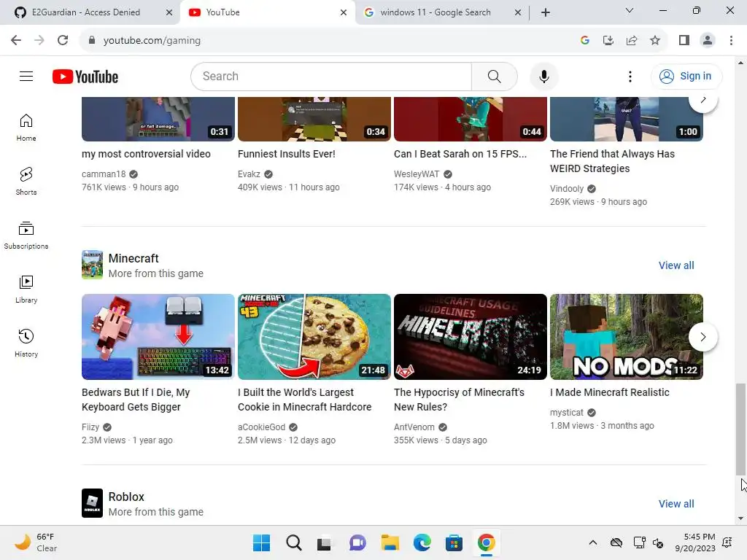The width and height of the screenshot is (747, 560).
Task: Open channel camman18
Action: pos(104,174)
